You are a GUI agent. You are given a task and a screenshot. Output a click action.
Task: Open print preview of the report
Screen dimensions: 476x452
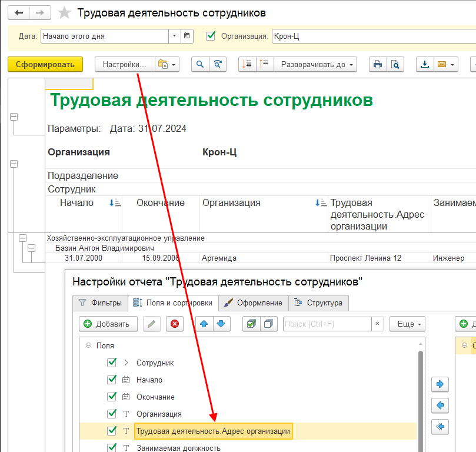(395, 65)
